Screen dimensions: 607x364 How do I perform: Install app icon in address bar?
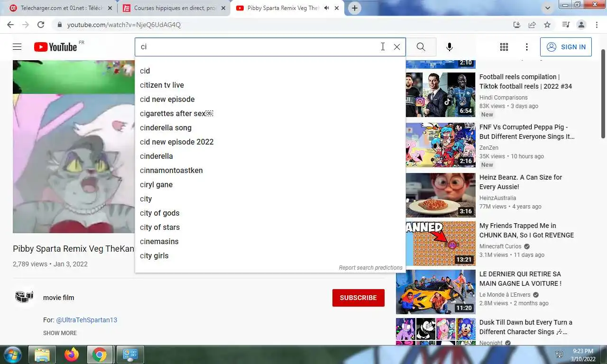(517, 25)
